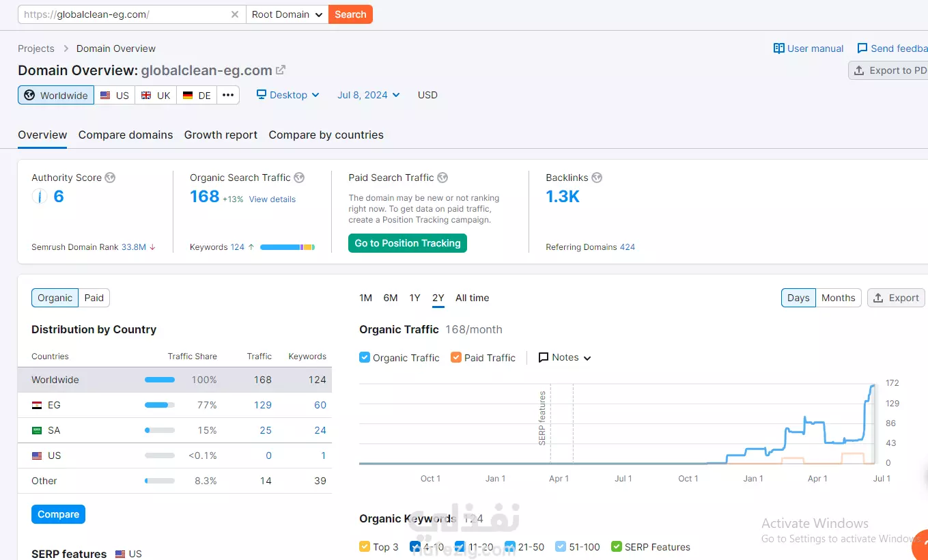The image size is (928, 560).
Task: Click the User manual book icon
Action: click(x=779, y=48)
